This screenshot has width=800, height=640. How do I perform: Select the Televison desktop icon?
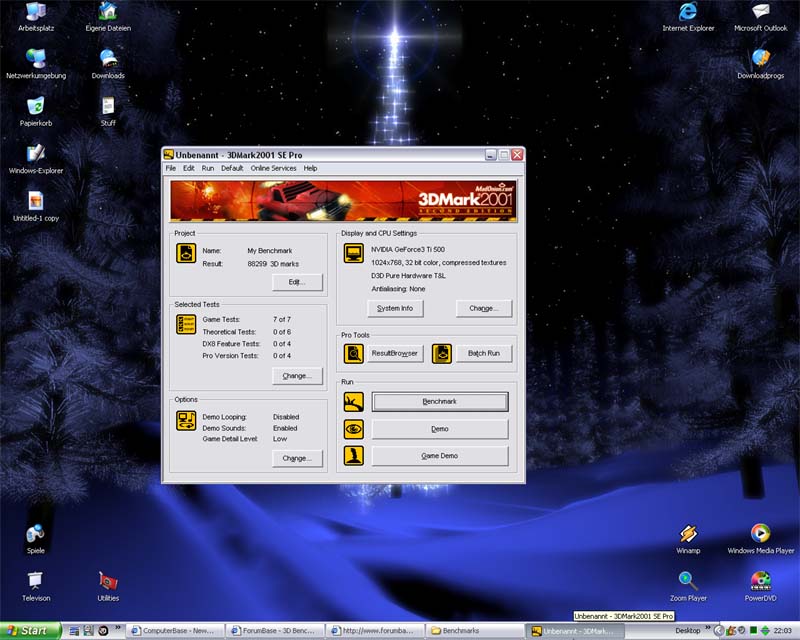point(36,587)
